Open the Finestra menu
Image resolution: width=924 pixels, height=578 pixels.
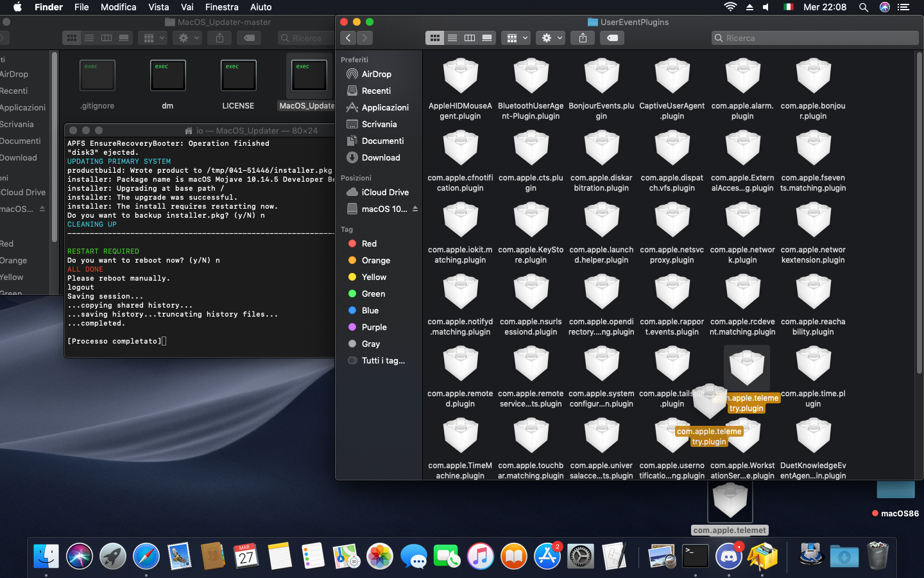click(221, 7)
